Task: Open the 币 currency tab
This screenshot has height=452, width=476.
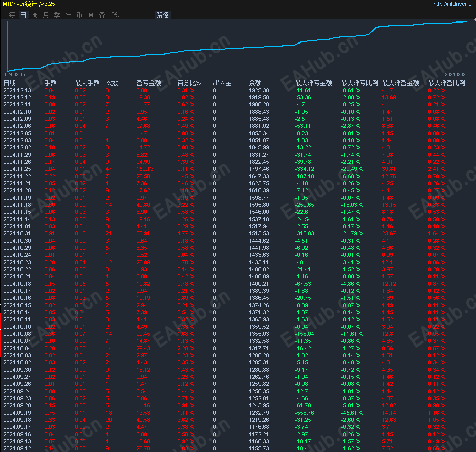Action: [x=79, y=15]
